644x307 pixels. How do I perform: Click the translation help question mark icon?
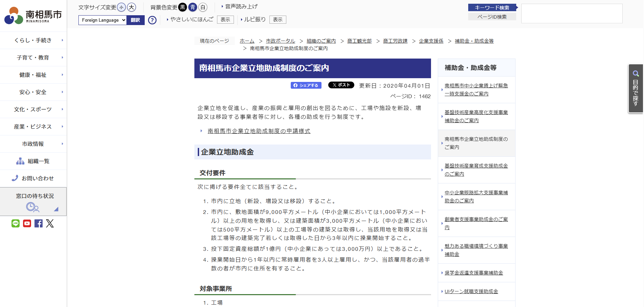[152, 20]
